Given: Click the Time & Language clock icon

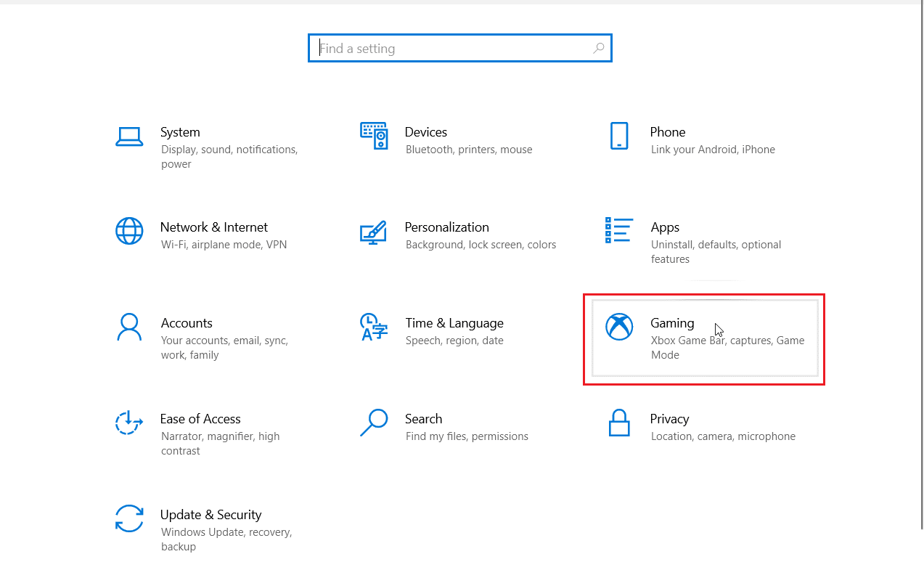Looking at the screenshot, I should [374, 327].
